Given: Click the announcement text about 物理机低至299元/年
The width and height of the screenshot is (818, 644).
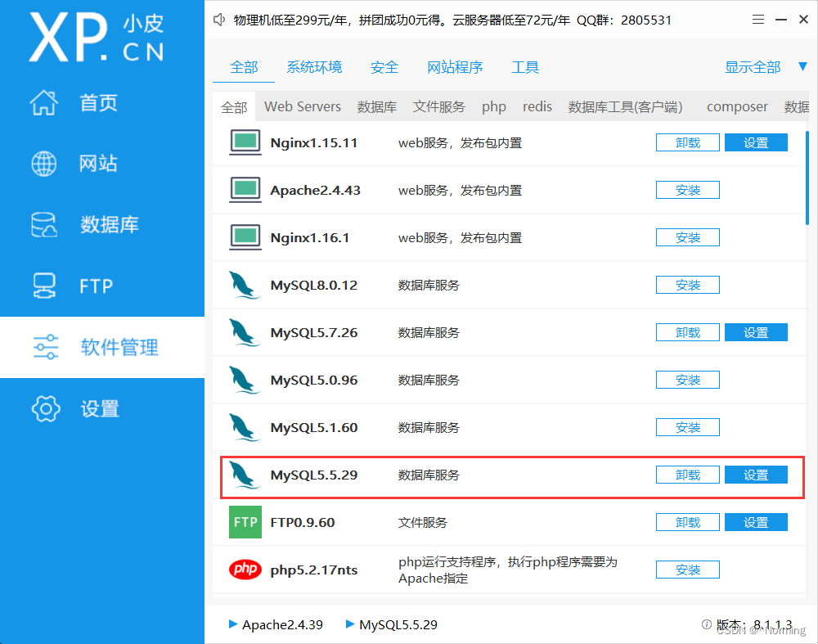Looking at the screenshot, I should pyautogui.click(x=452, y=20).
